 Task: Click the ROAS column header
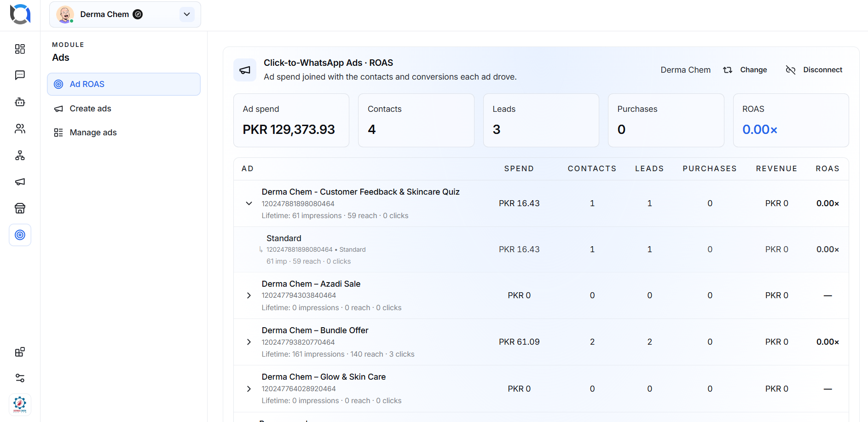tap(827, 168)
